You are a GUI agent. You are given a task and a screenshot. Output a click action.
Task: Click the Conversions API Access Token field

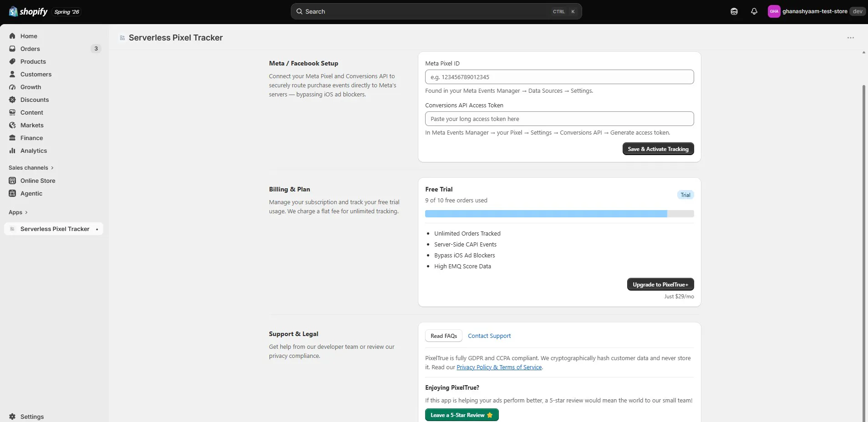tap(559, 119)
